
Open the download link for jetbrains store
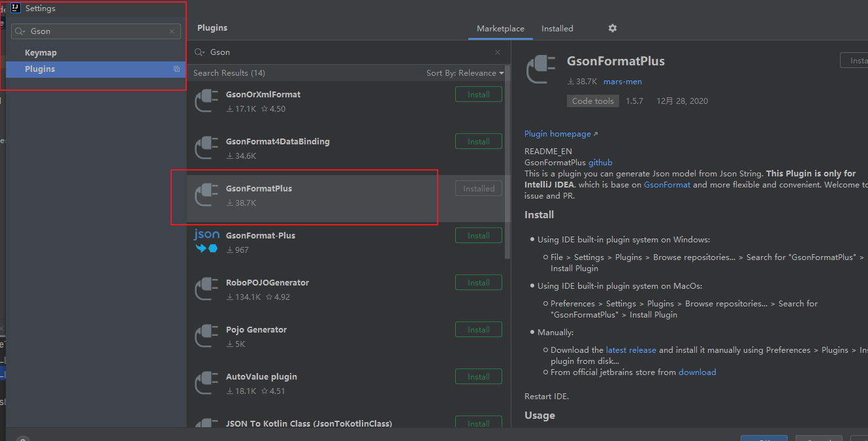pyautogui.click(x=698, y=372)
